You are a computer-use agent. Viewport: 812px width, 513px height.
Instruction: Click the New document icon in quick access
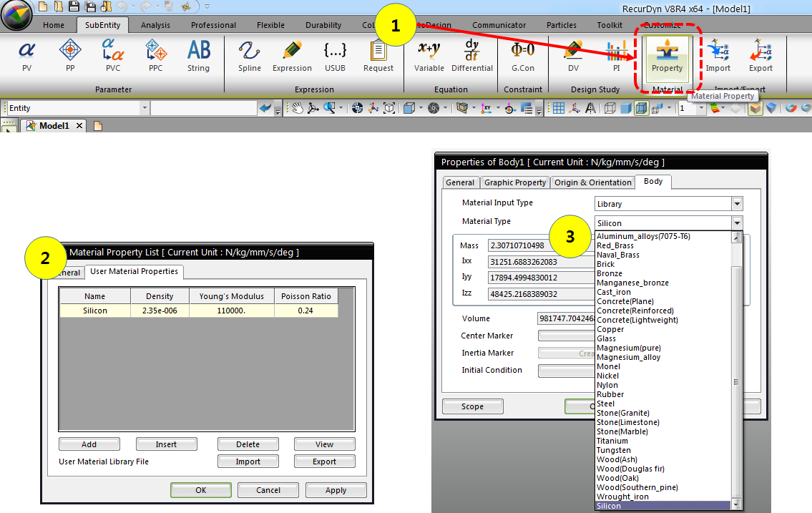(44, 6)
